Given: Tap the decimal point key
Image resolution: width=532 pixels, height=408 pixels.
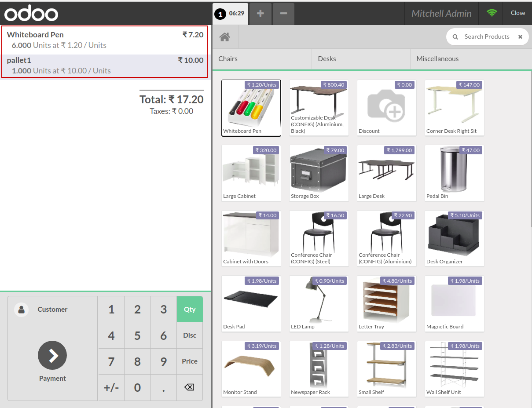Looking at the screenshot, I should pos(164,387).
